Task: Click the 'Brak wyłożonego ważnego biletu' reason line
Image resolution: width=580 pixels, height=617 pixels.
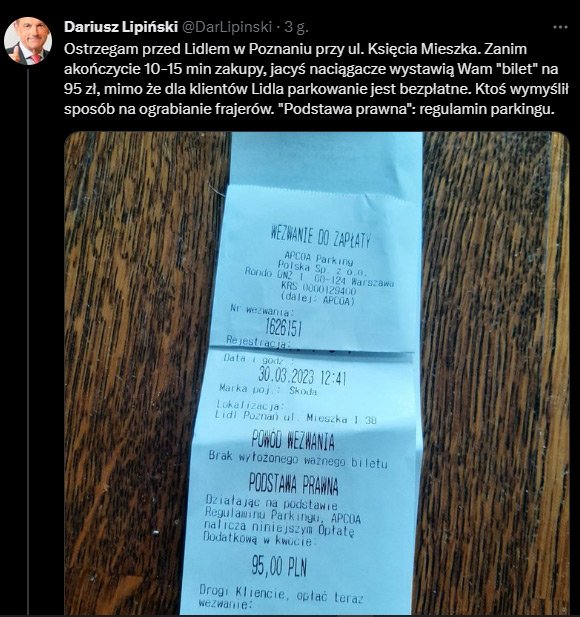Action: tap(298, 460)
